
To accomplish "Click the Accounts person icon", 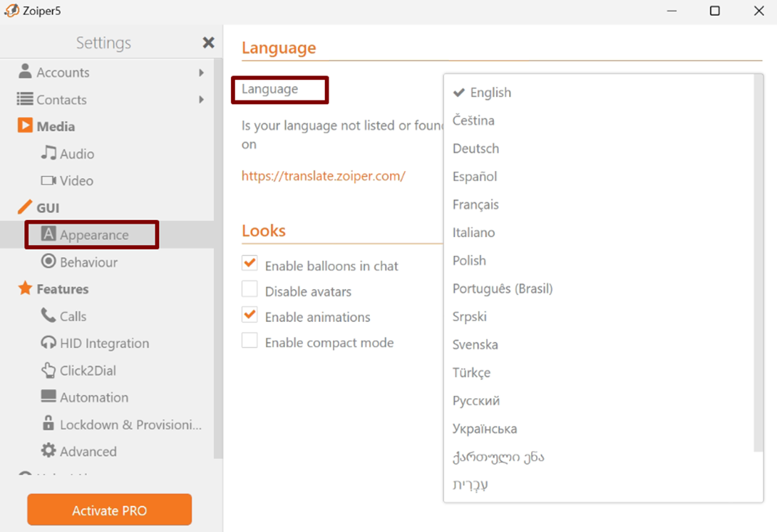I will 25,72.
